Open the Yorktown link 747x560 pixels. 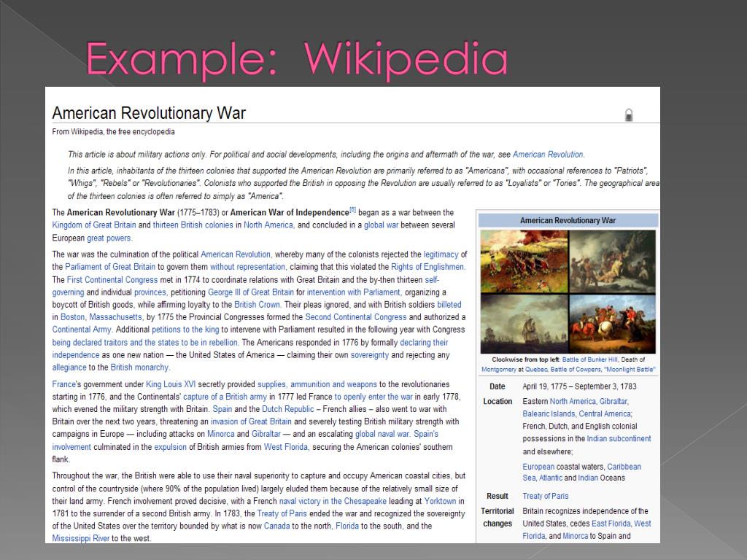440,501
